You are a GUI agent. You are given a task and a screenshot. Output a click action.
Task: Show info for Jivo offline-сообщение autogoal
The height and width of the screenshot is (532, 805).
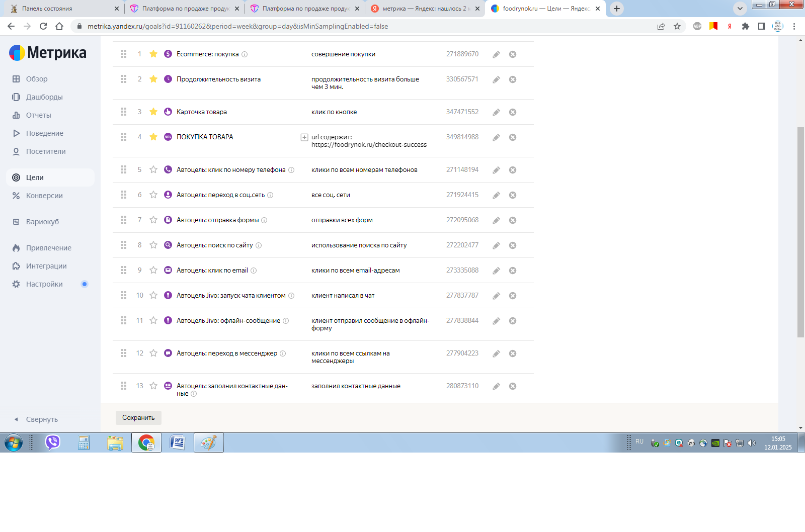[286, 321]
